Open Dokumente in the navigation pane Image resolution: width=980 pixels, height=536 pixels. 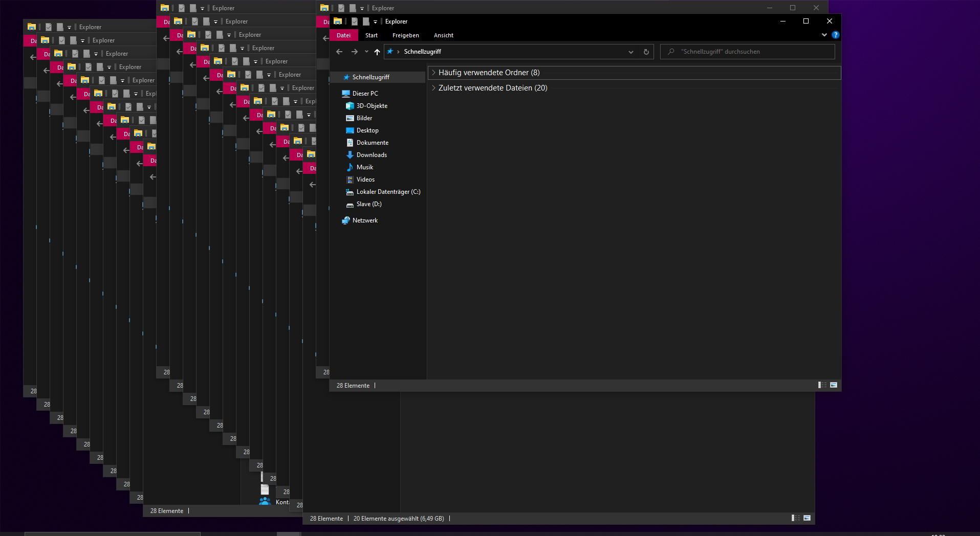(x=373, y=143)
